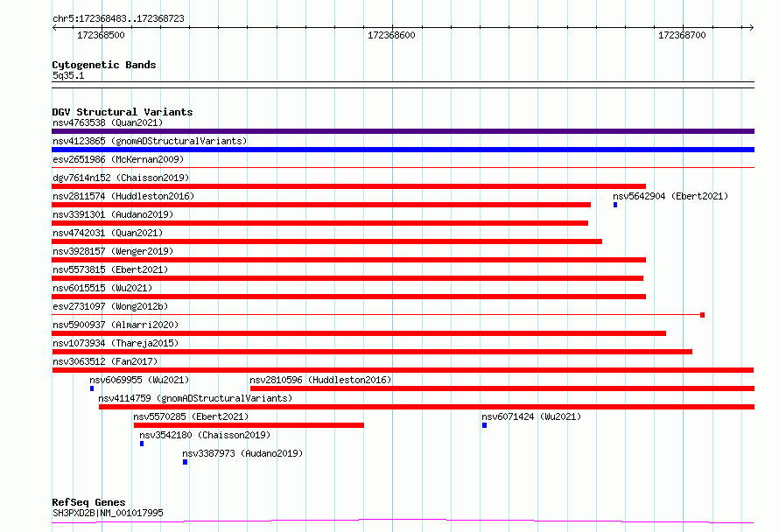779x532 pixels.
Task: Open the nsv4742031 (Quan2021) red bar
Action: coord(326,241)
